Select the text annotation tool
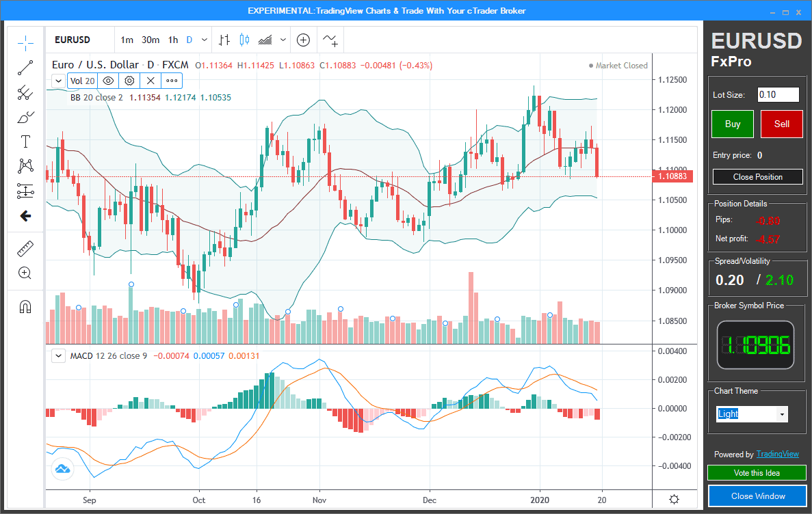The width and height of the screenshot is (812, 514). tap(25, 141)
